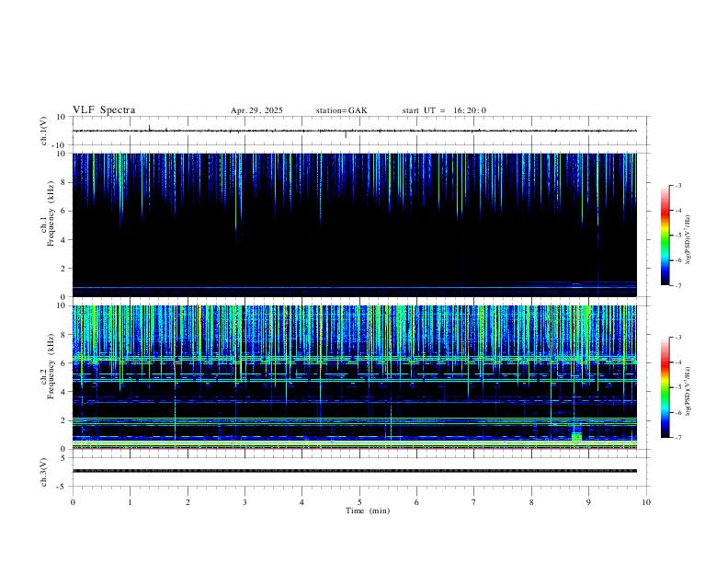Click the ch.2 spectrogram color scale bar

pos(665,387)
